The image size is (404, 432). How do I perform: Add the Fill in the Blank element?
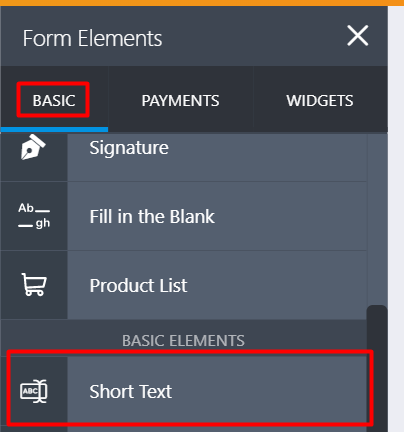tap(152, 216)
